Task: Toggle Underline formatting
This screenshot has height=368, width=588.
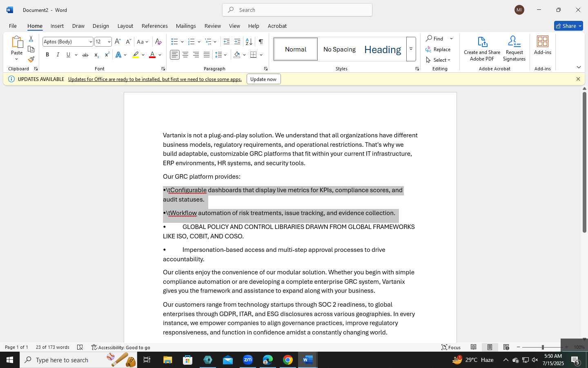Action: click(69, 55)
